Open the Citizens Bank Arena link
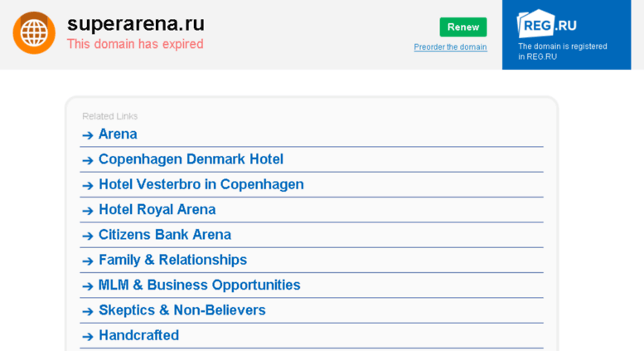The height and width of the screenshot is (351, 644). coord(165,234)
